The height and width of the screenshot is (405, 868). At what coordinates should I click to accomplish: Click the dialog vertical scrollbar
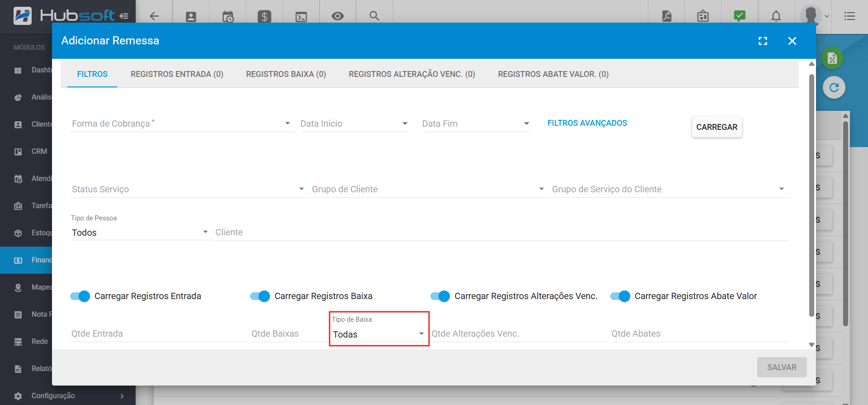coord(811,195)
